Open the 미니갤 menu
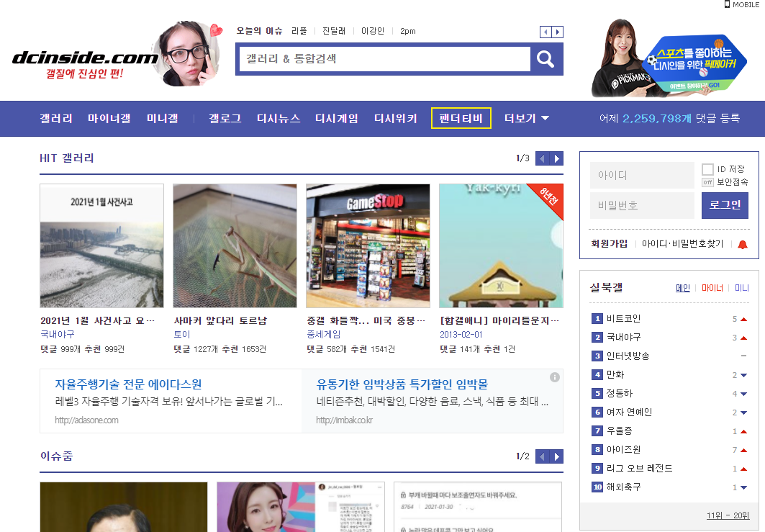The height and width of the screenshot is (532, 765). (163, 118)
